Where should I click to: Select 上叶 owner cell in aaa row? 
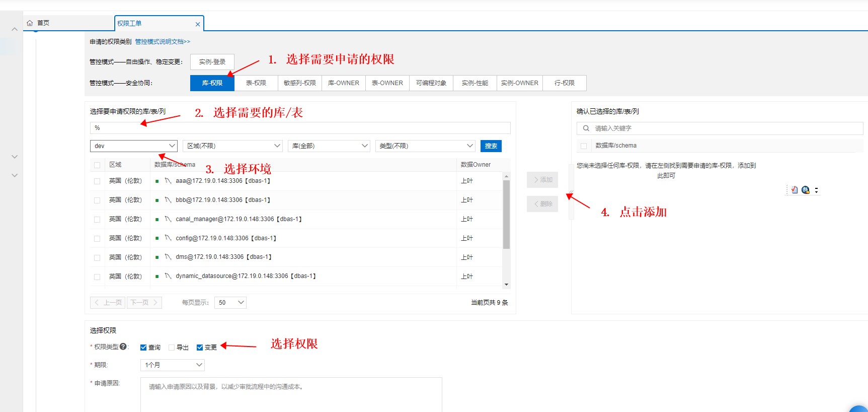pyautogui.click(x=467, y=181)
